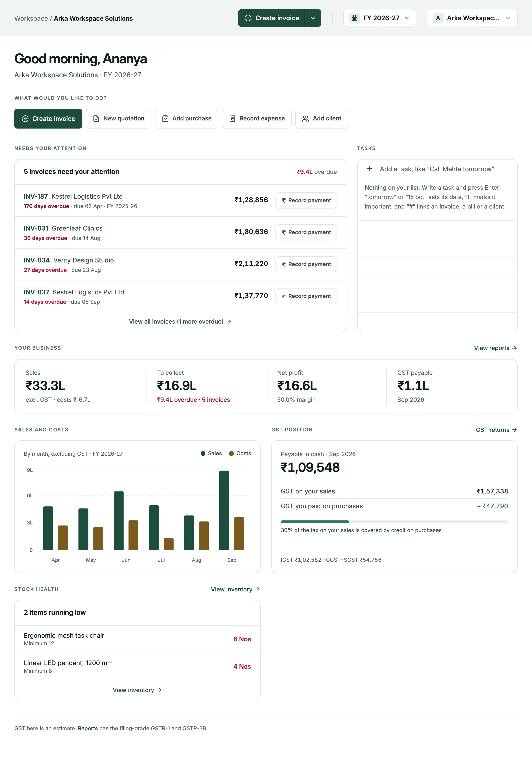
Task: Click the Sales legend dot in the chart
Action: [x=203, y=453]
